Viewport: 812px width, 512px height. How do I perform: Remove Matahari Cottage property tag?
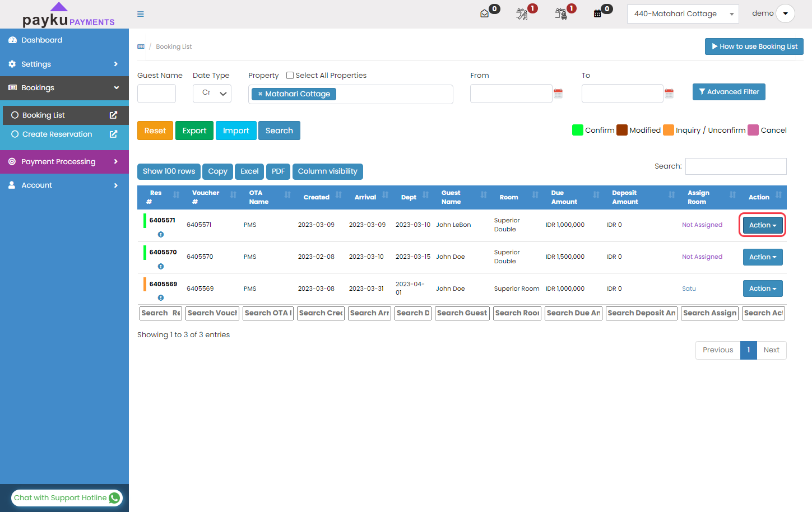(260, 94)
